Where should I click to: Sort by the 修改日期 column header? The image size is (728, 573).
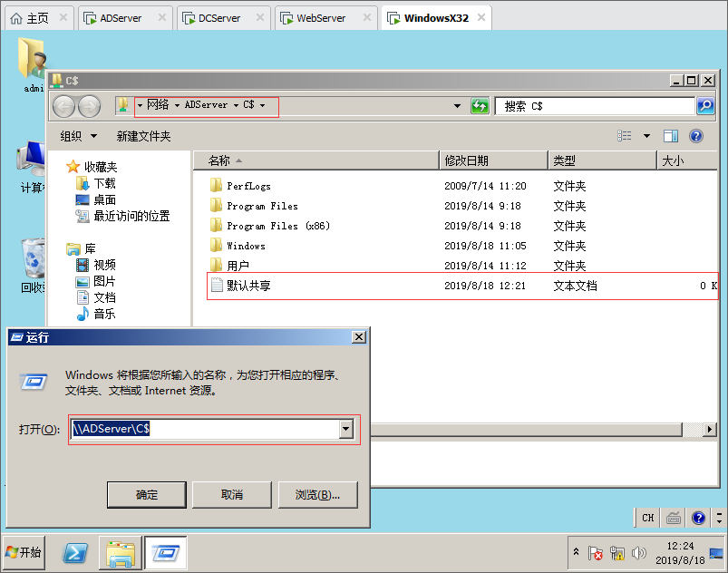[x=493, y=160]
